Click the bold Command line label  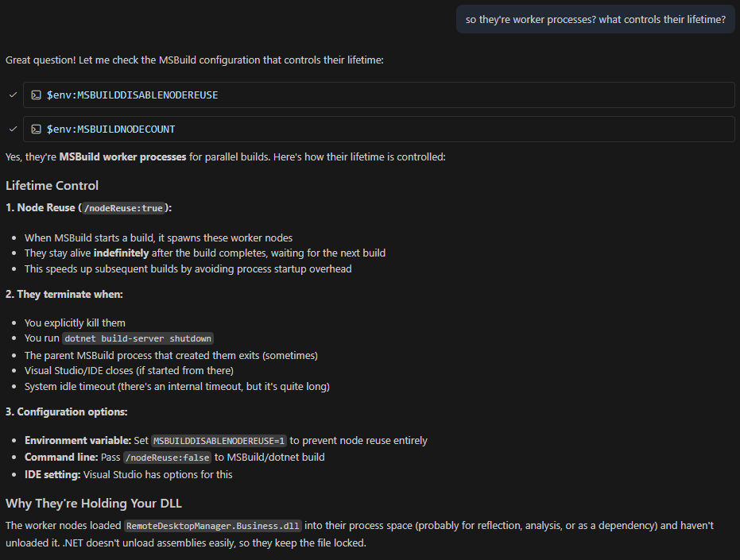click(61, 458)
